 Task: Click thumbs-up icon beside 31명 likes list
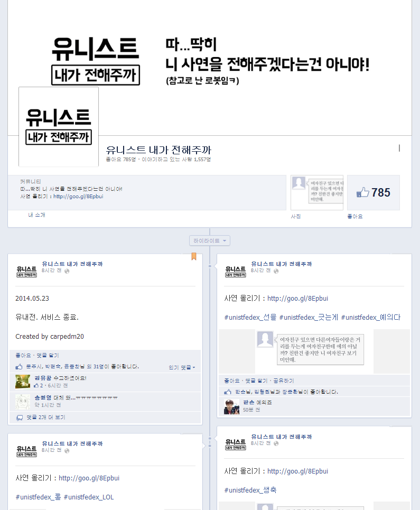coord(19,367)
